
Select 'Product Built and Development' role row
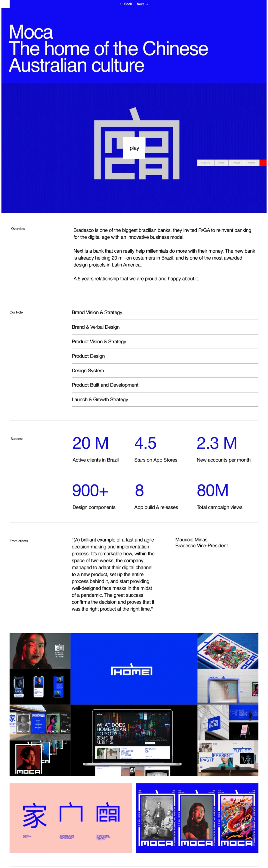point(165,385)
